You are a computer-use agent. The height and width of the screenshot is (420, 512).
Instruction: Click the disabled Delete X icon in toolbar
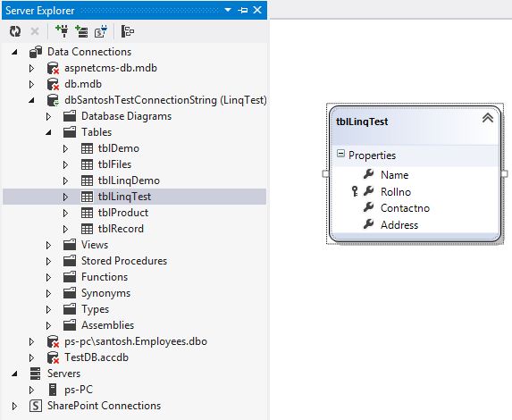pos(35,31)
